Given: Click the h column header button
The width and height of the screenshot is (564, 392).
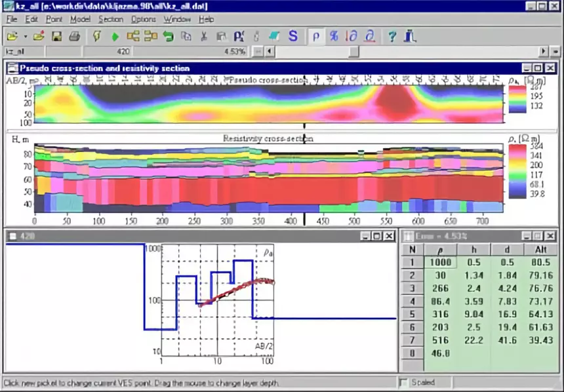Looking at the screenshot, I should [474, 250].
